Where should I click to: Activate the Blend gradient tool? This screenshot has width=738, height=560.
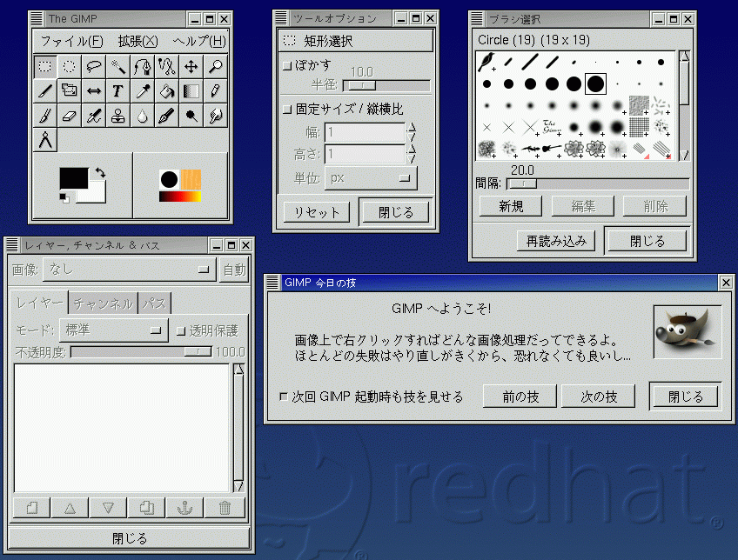(x=191, y=90)
